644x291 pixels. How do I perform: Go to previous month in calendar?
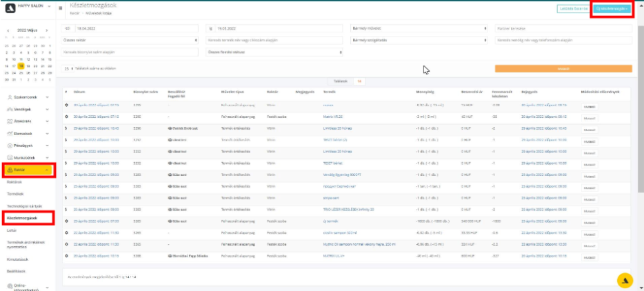(8, 30)
